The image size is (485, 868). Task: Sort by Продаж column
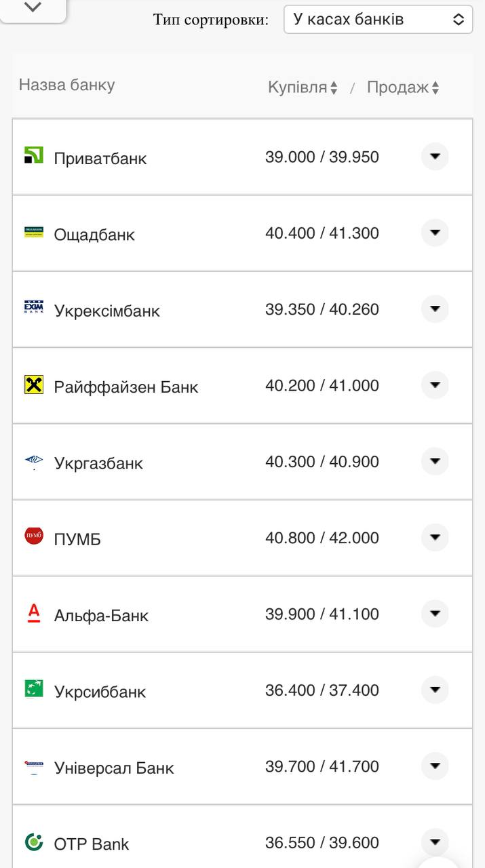[403, 87]
